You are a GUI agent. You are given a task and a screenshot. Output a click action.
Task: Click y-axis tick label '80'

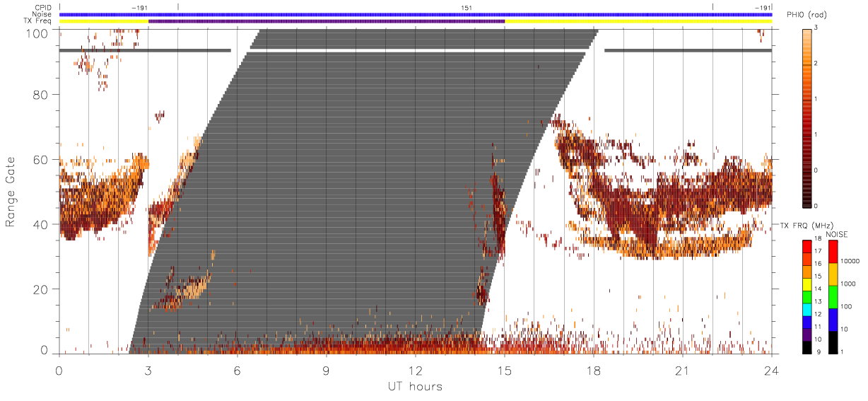click(41, 95)
